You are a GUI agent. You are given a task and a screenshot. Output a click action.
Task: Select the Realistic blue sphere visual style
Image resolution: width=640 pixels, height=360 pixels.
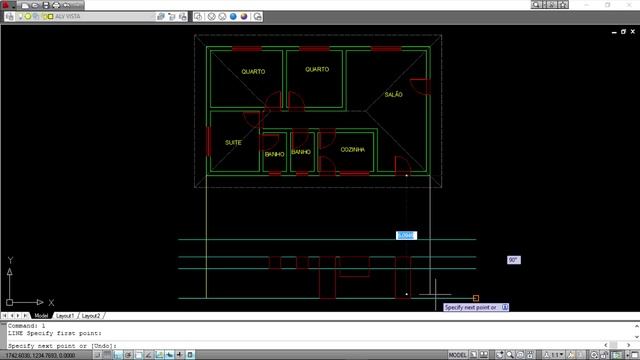coord(233,16)
